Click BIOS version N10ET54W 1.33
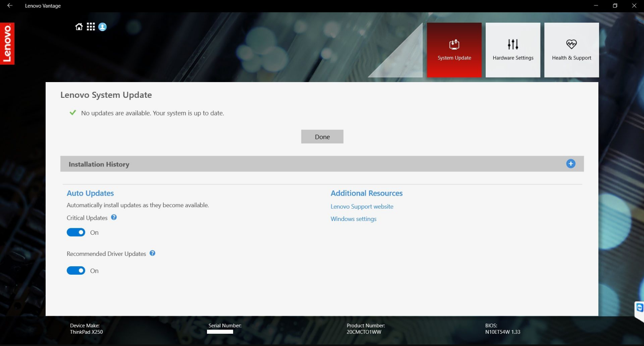 (503, 332)
